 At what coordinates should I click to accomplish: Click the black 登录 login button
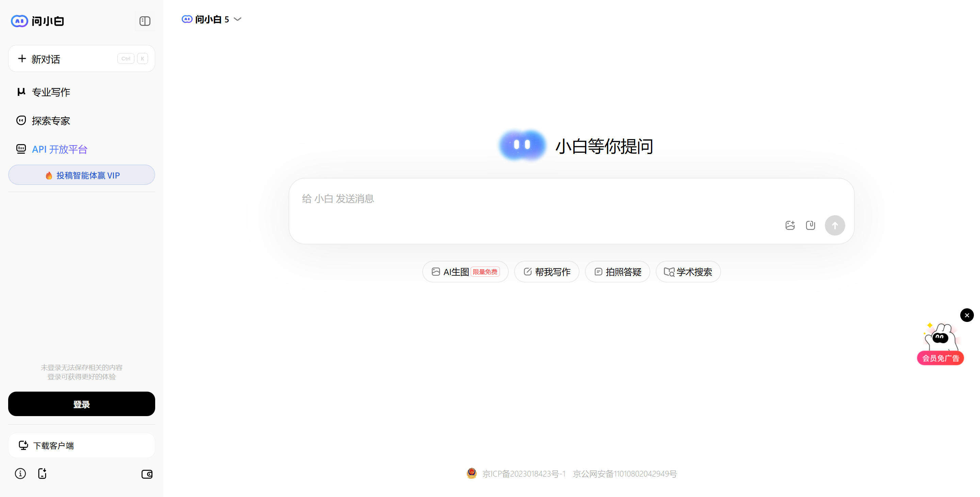coord(81,404)
